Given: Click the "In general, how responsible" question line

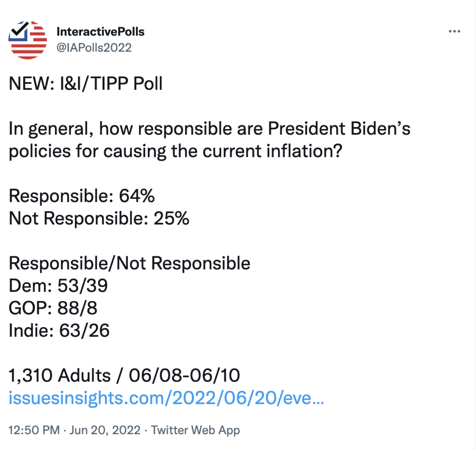Looking at the screenshot, I should [x=209, y=129].
